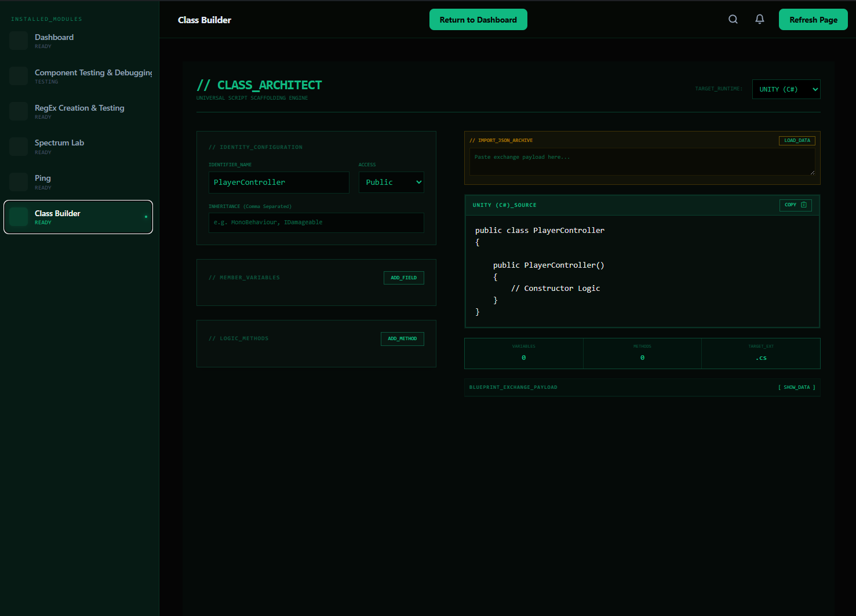Click Return to Dashboard button
The width and height of the screenshot is (856, 616).
tap(478, 20)
